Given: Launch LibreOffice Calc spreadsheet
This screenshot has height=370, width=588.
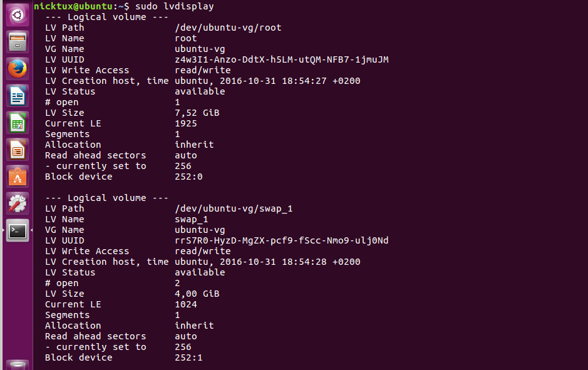Looking at the screenshot, I should (18, 123).
